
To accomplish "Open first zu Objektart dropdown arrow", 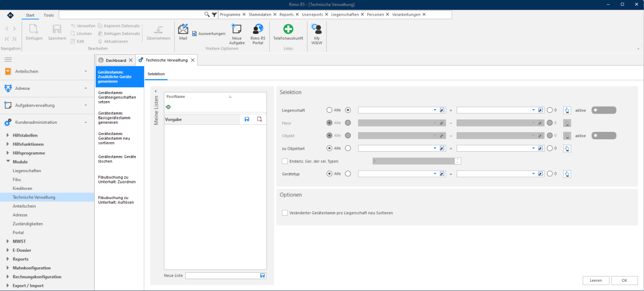I will click(435, 148).
